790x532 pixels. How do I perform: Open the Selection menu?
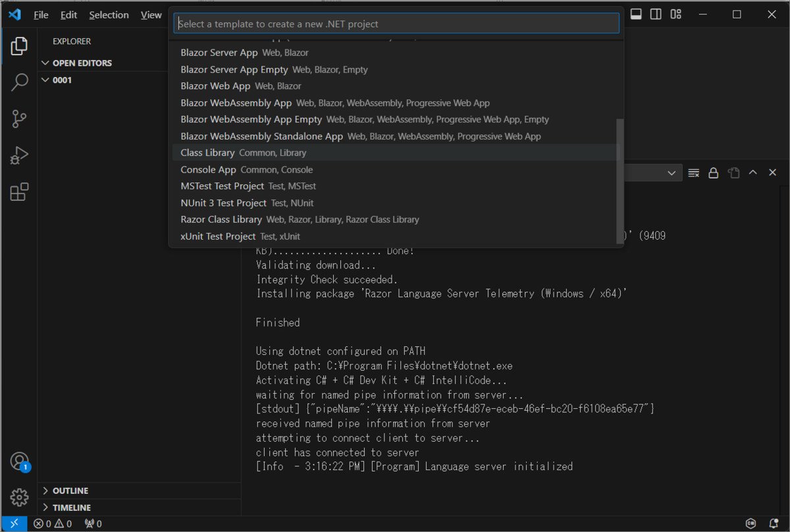[x=109, y=14]
